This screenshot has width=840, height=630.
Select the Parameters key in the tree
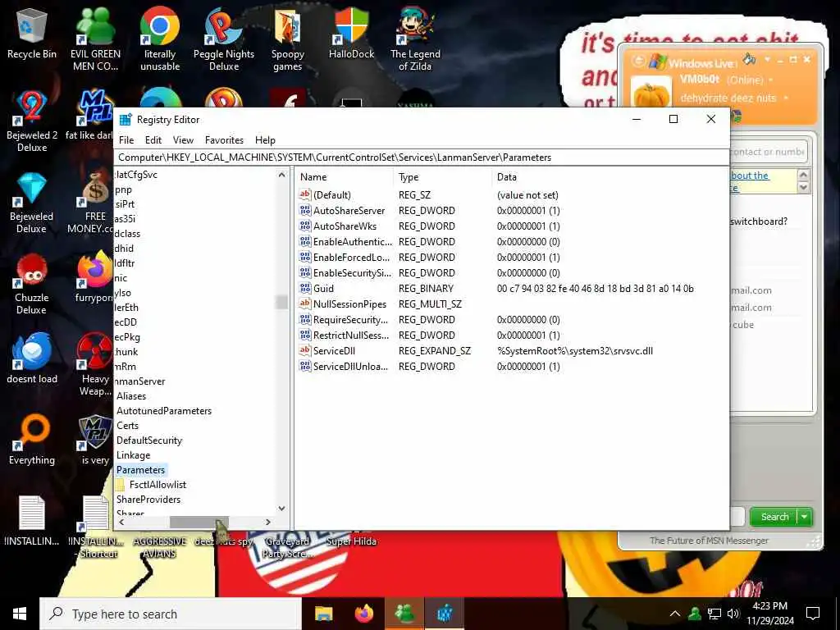tap(141, 470)
